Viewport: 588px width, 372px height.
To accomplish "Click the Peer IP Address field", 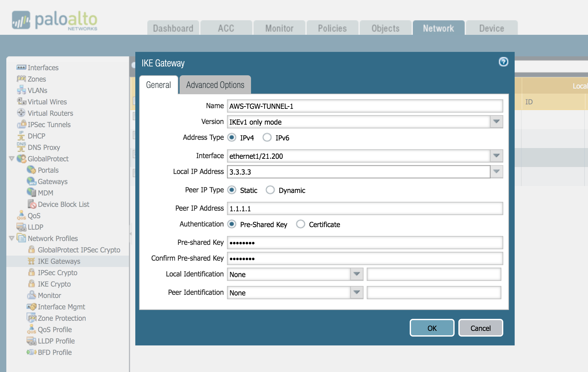I will [365, 208].
